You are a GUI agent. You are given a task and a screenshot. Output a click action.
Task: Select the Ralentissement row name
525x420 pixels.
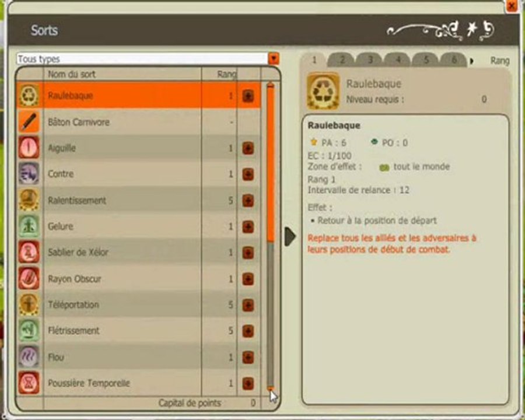pos(77,200)
